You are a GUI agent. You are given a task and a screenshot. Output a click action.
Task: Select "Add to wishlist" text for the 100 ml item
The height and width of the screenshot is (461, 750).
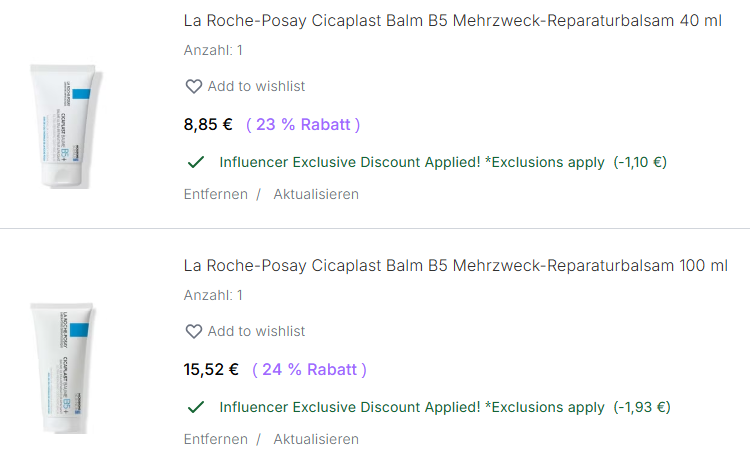(x=256, y=332)
